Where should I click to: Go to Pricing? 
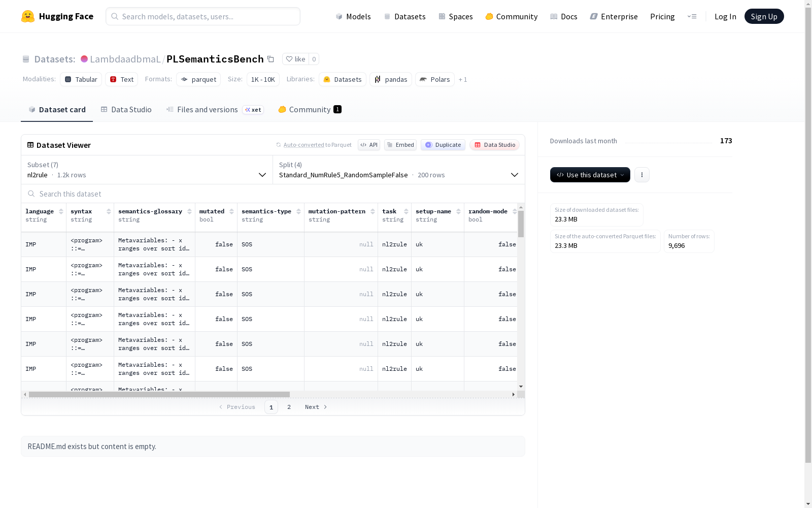pos(662,16)
